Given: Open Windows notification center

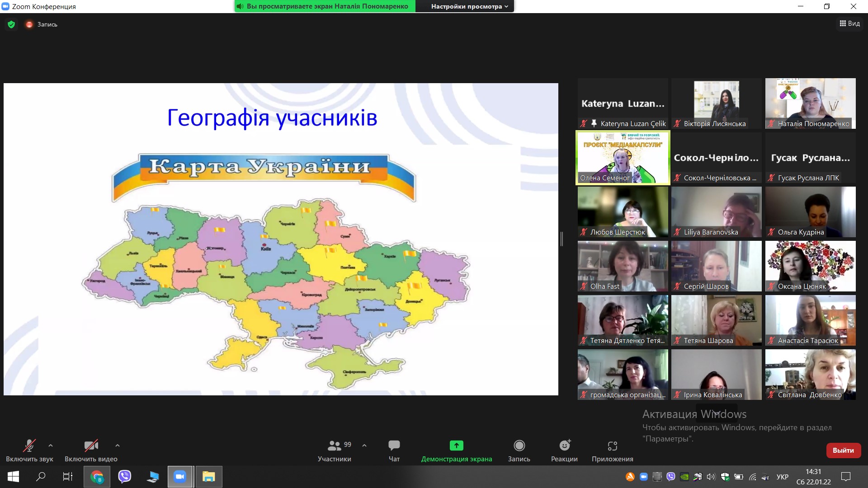Looking at the screenshot, I should (x=846, y=477).
